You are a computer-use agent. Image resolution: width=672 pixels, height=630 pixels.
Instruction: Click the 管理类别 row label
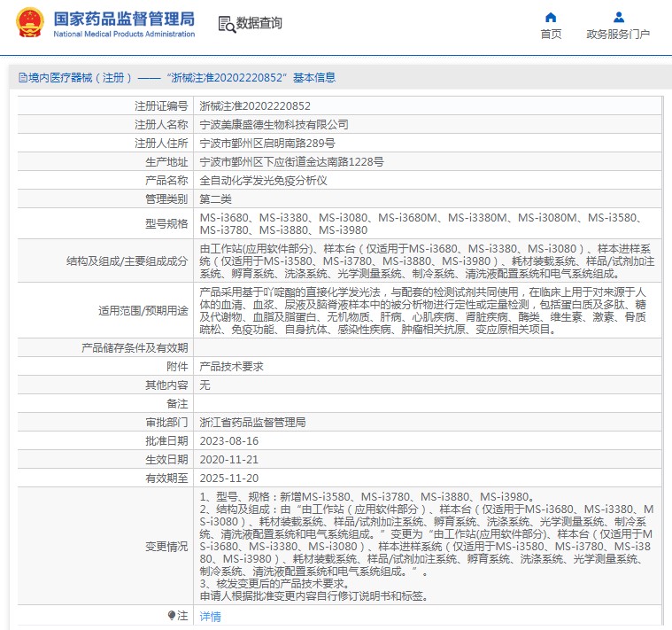[166, 199]
